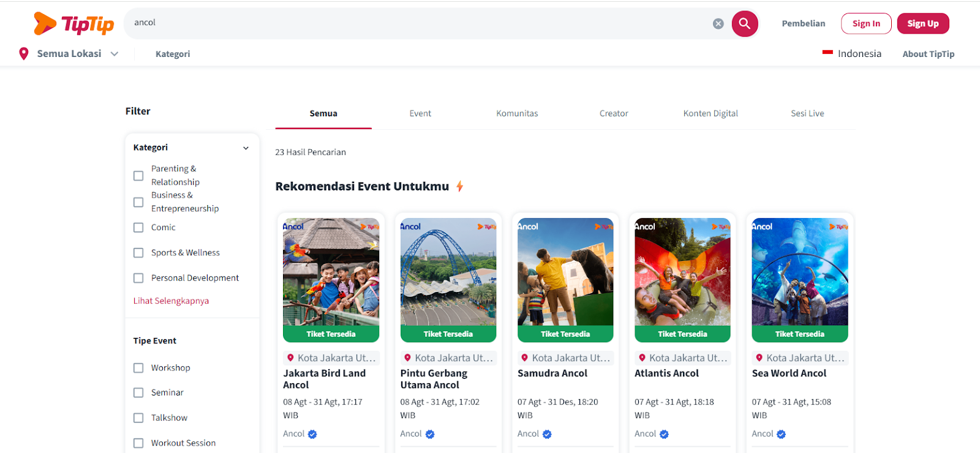The width and height of the screenshot is (980, 453).
Task: Check the Business & Entrepreneurship checkbox
Action: coord(138,202)
